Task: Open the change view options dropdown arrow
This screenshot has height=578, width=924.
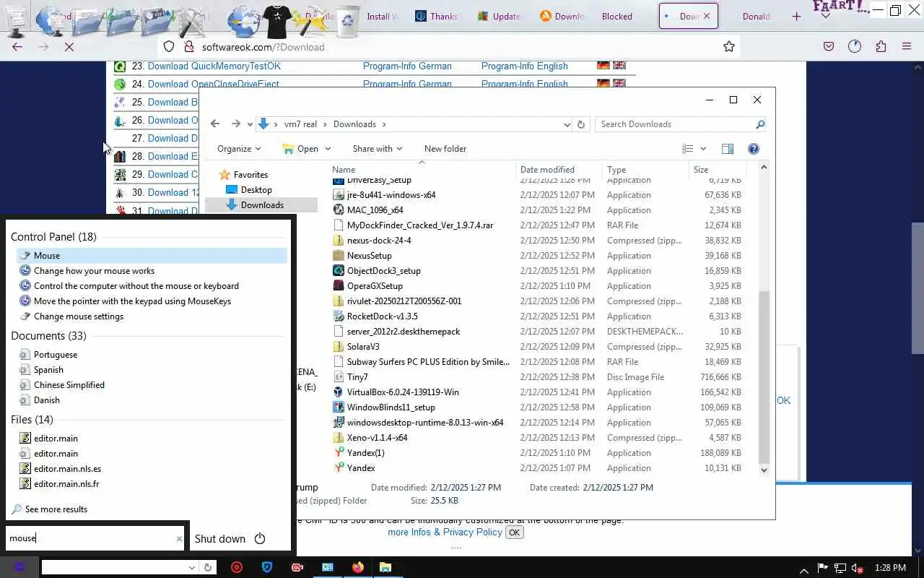Action: [703, 149]
